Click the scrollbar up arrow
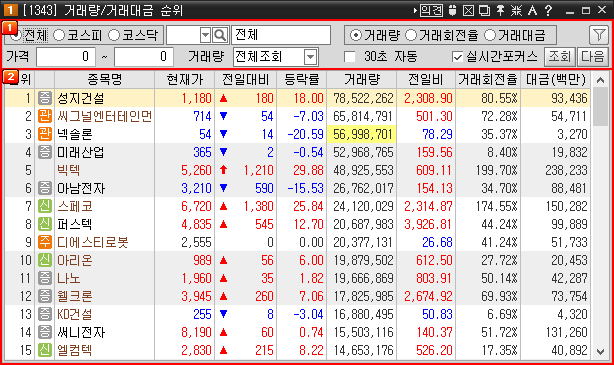Screen dimensions: 614x365 click(x=600, y=80)
